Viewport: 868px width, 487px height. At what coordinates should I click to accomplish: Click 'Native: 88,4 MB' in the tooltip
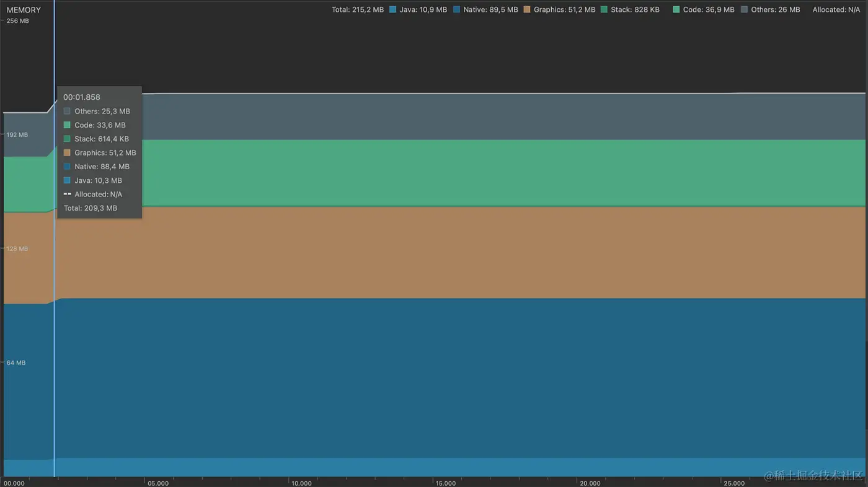[102, 167]
